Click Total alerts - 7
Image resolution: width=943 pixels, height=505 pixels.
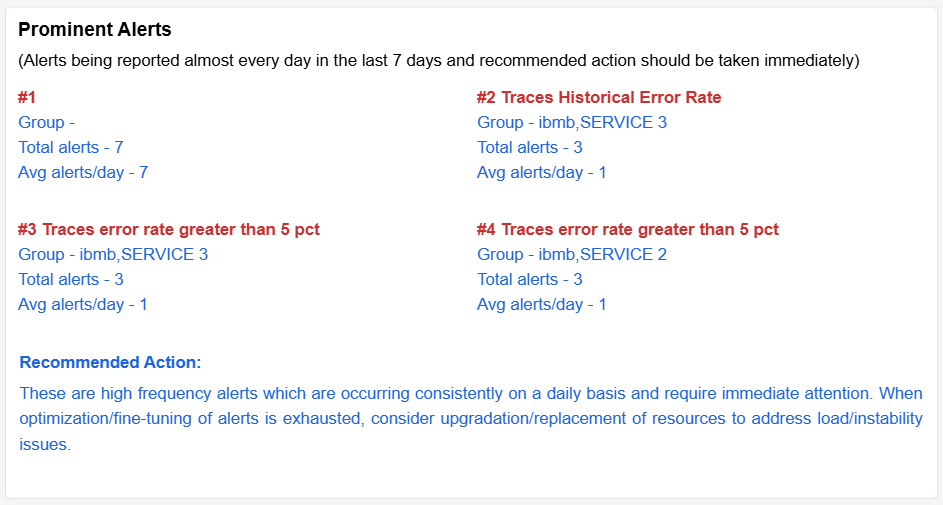[70, 147]
